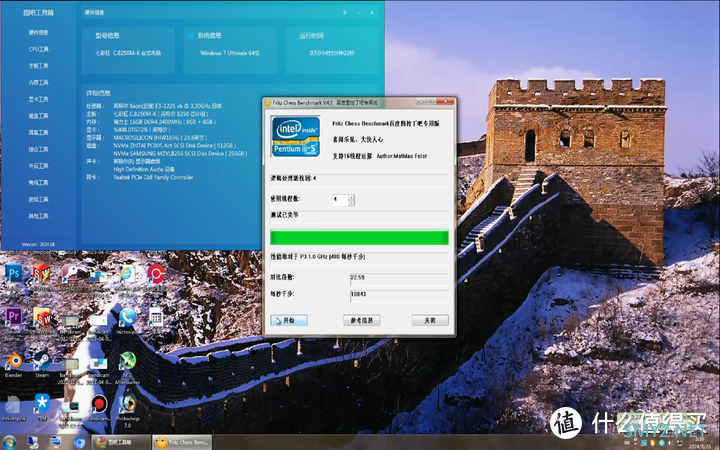
Task: Decrease thread count with stepper down arrow
Action: (351, 202)
